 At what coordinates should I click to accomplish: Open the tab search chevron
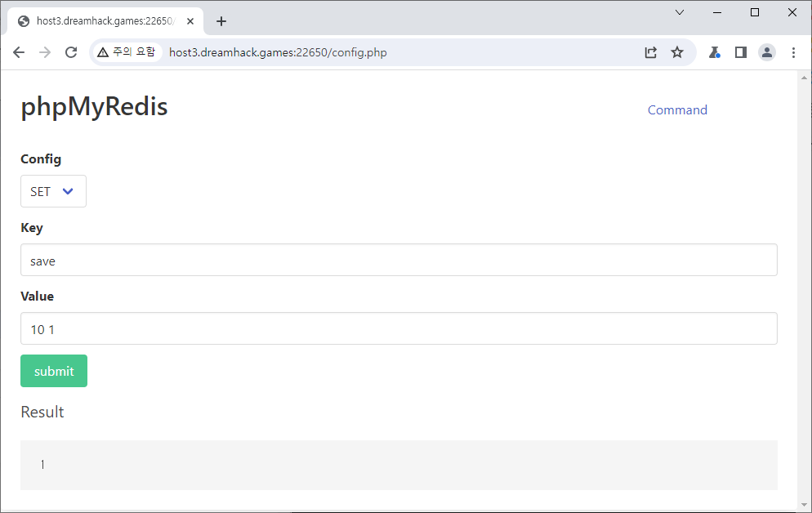pos(680,12)
